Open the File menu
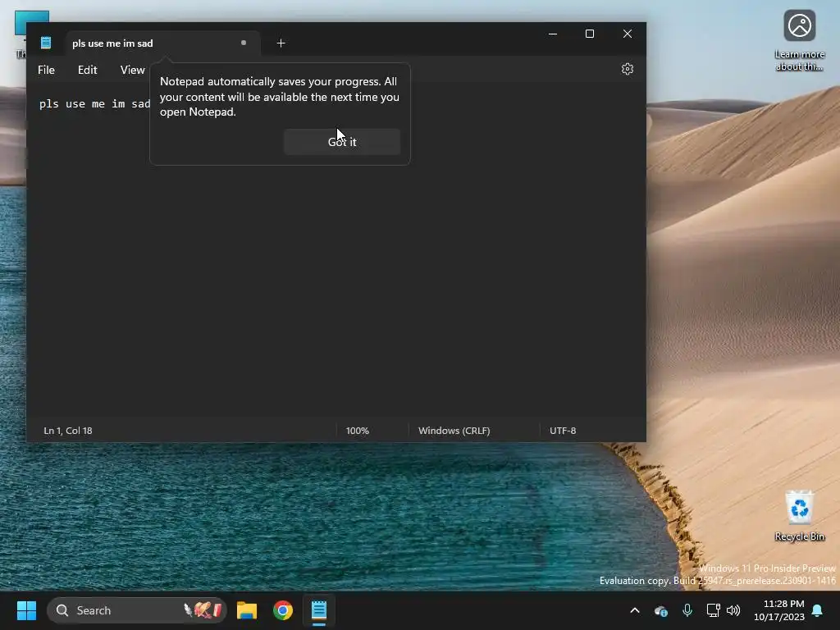The height and width of the screenshot is (630, 840). (x=46, y=70)
